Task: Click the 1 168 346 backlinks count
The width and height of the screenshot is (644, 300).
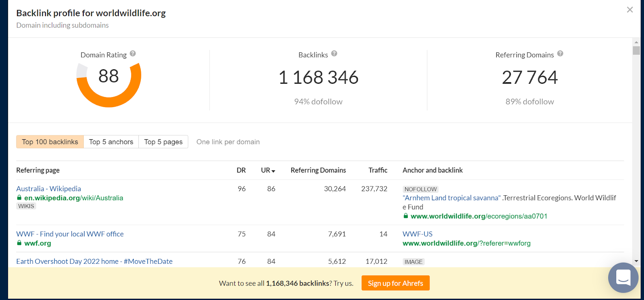Action: click(x=318, y=77)
